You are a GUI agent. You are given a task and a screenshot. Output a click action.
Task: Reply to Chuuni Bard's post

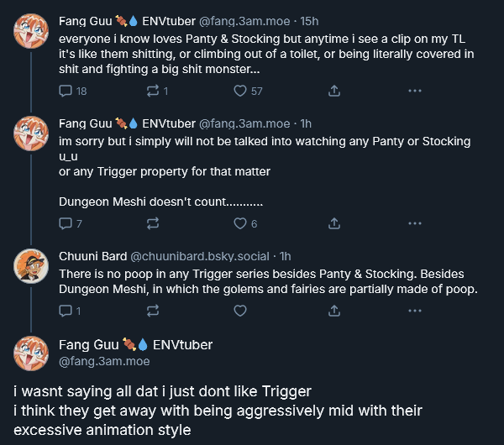tap(66, 311)
